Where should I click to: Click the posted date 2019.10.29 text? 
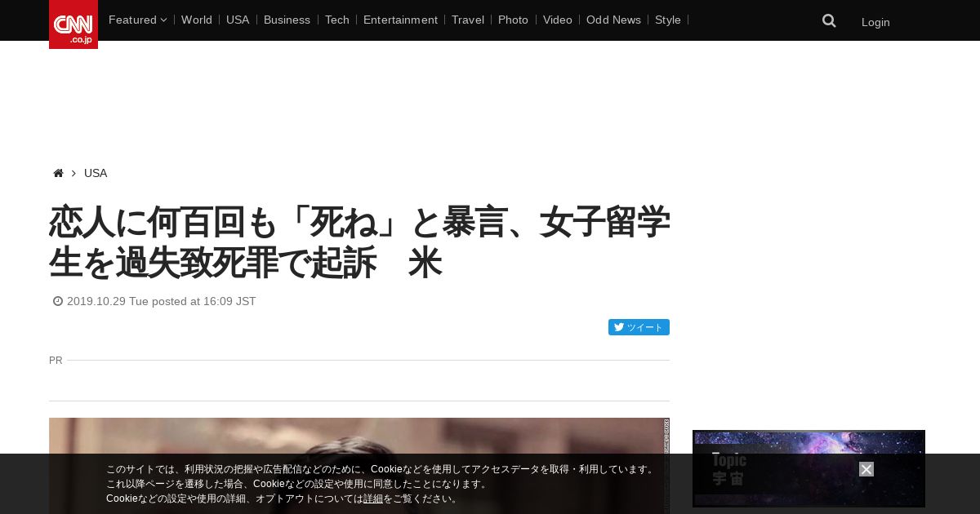pyautogui.click(x=161, y=301)
